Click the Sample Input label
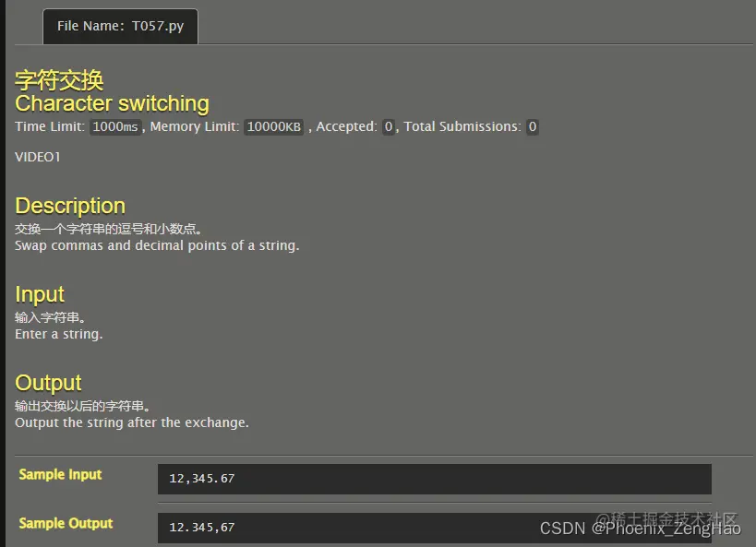Image resolution: width=756 pixels, height=547 pixels. point(60,475)
